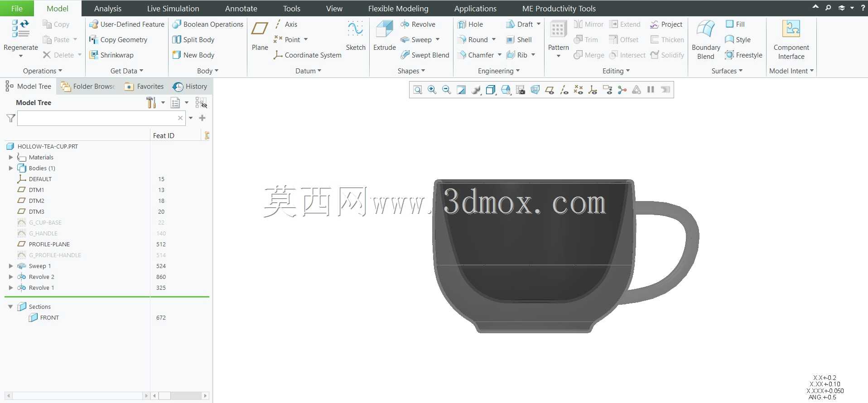868x403 pixels.
Task: Click the Boundary Blend tool
Action: pos(706,40)
